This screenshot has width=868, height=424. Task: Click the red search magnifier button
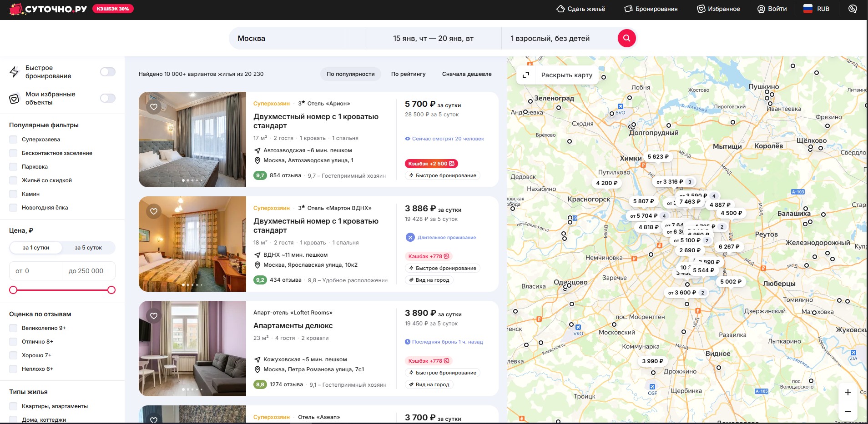tap(626, 38)
